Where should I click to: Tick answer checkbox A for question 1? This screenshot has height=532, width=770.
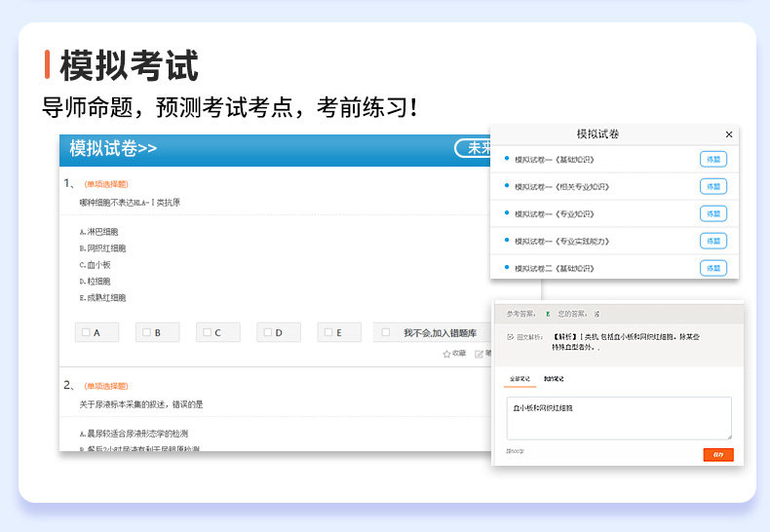point(87,332)
